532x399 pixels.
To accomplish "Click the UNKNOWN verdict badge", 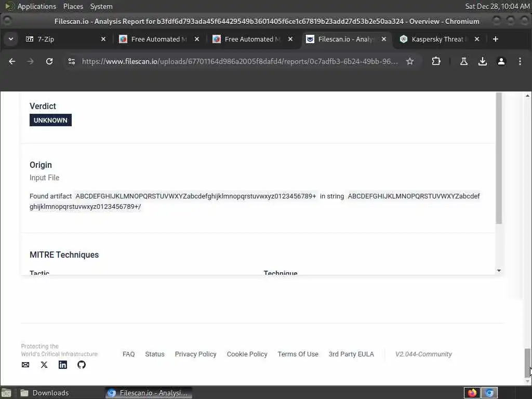I will tap(50, 120).
